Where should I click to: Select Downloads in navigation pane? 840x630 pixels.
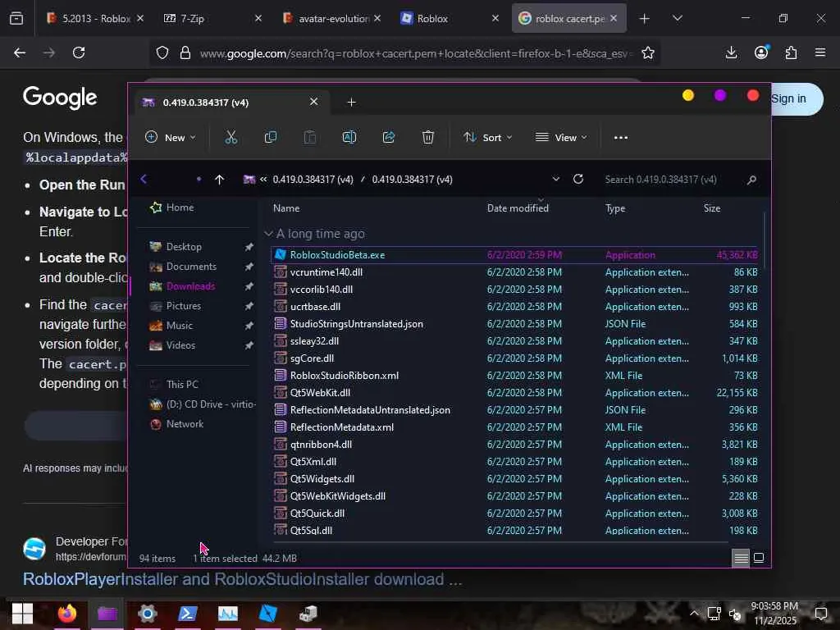click(190, 286)
